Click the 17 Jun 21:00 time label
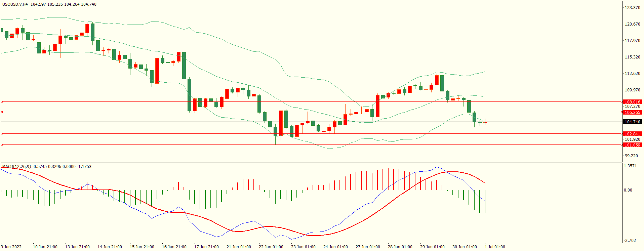 pyautogui.click(x=206, y=247)
